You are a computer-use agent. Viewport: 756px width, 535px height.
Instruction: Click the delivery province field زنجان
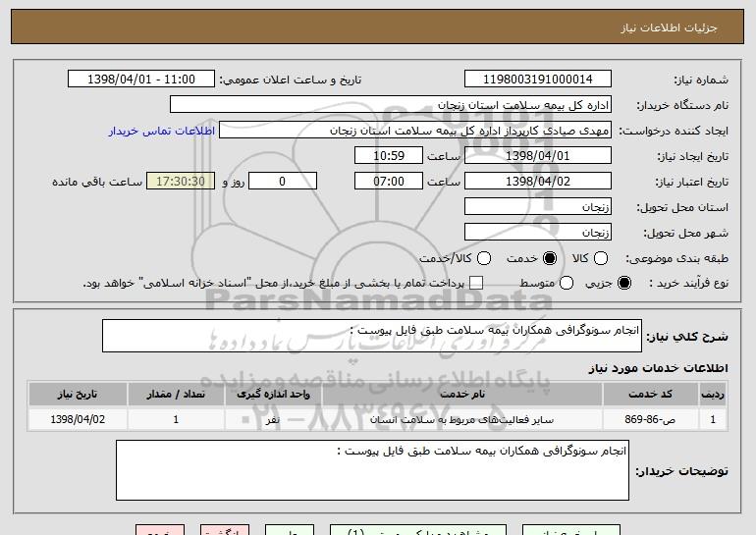[538, 207]
